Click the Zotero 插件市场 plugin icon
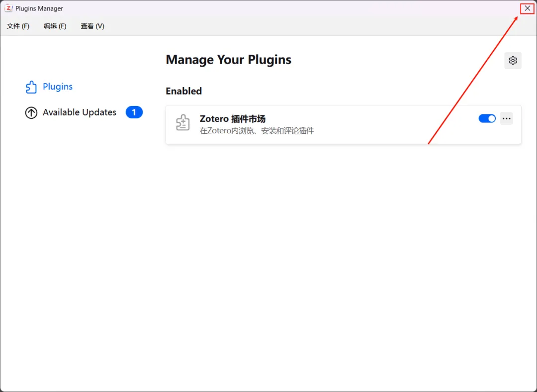Image resolution: width=537 pixels, height=392 pixels. (x=183, y=122)
